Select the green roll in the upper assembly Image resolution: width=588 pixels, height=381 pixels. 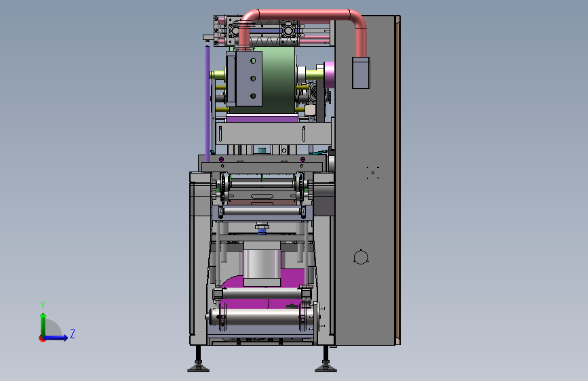tap(278, 79)
